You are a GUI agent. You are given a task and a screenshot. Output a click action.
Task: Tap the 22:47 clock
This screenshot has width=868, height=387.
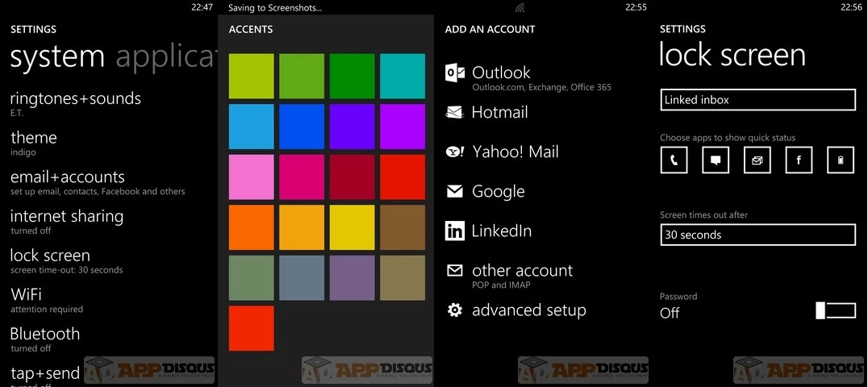pos(202,8)
